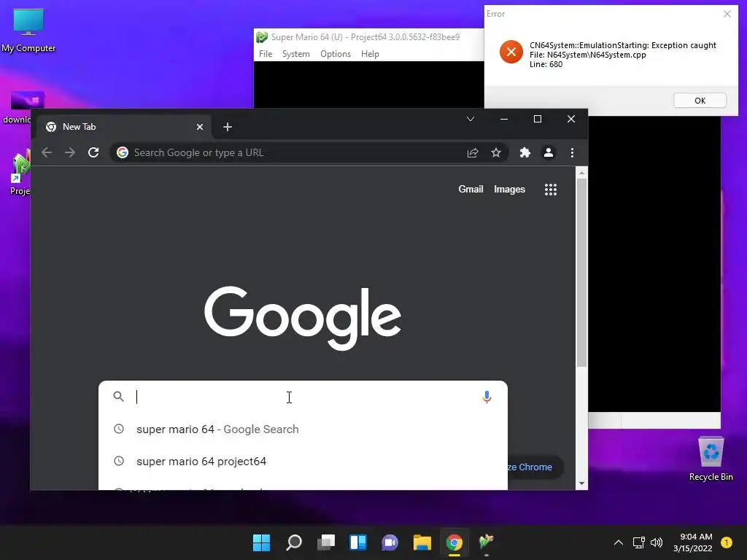This screenshot has width=747, height=560.
Task: Open Gmail link
Action: click(x=471, y=189)
